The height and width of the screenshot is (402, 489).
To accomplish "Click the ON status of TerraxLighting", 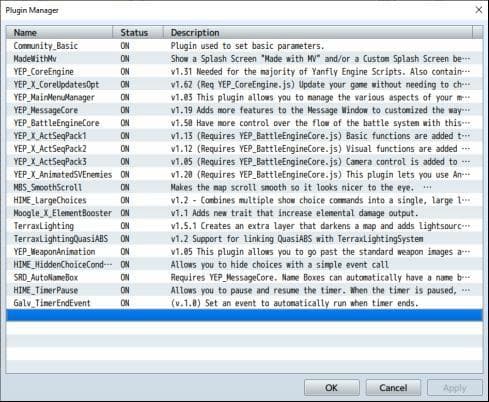I will pos(125,226).
